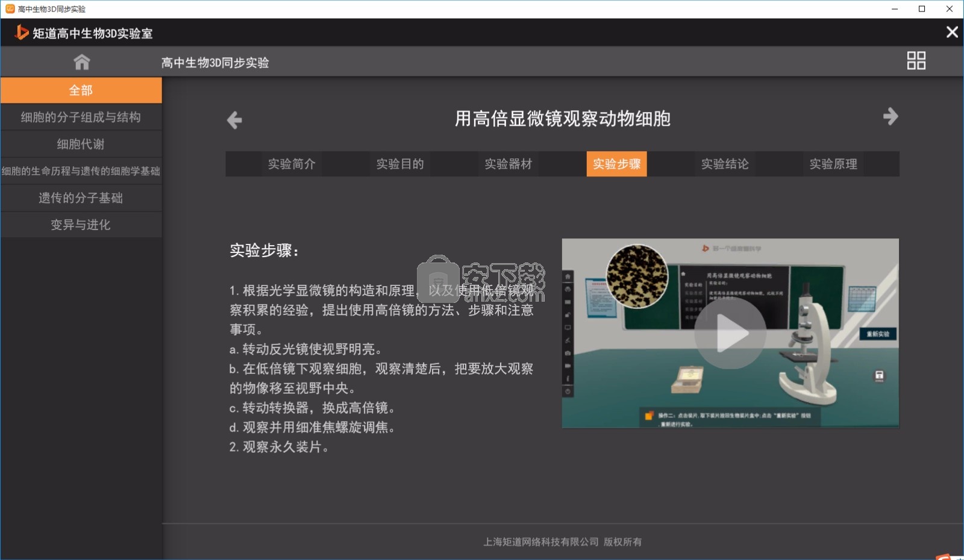Click the experiment title 用高倍显微镜观察动物细胞
Viewport: 964px width, 560px height.
[x=563, y=119]
